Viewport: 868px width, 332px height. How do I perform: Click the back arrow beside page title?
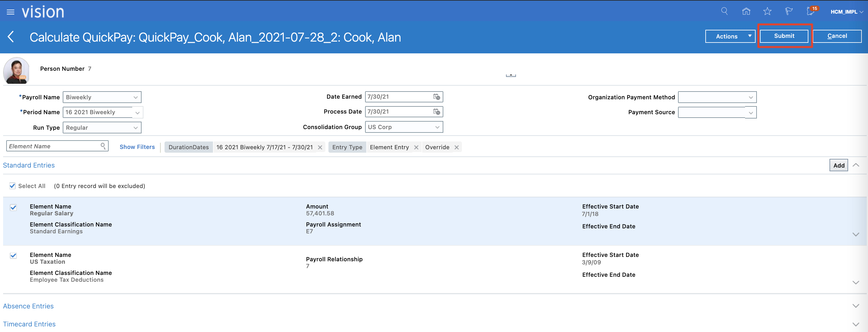[x=11, y=37]
